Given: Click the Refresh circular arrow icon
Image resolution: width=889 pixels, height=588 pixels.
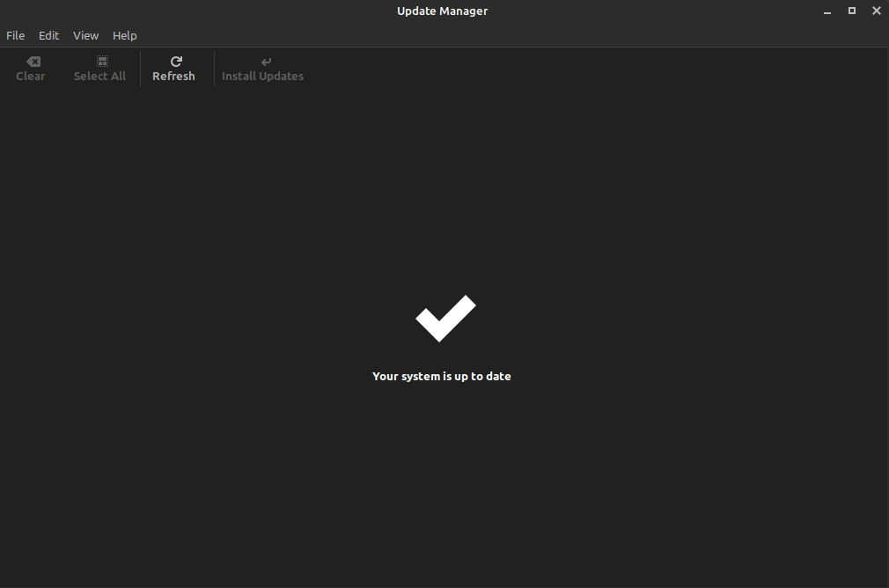Looking at the screenshot, I should 173,60.
